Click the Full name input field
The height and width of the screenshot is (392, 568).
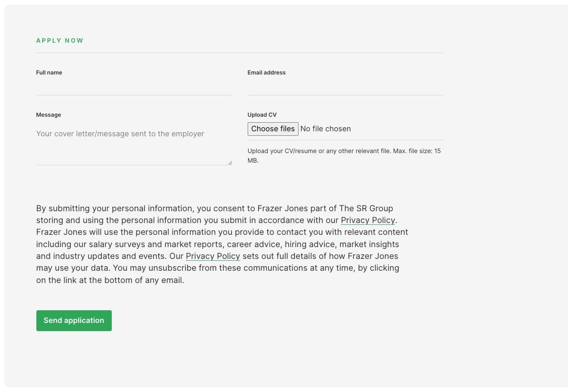coord(134,87)
